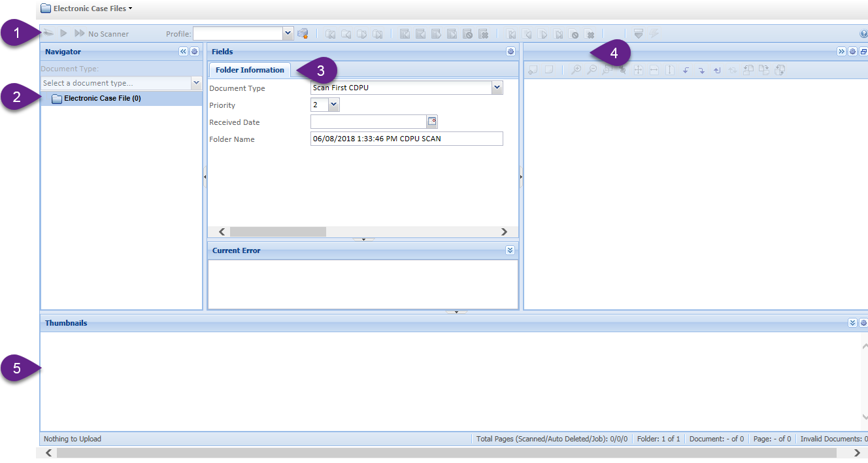Click the scanner settings icon beside Profile
The height and width of the screenshot is (463, 868).
coord(302,33)
